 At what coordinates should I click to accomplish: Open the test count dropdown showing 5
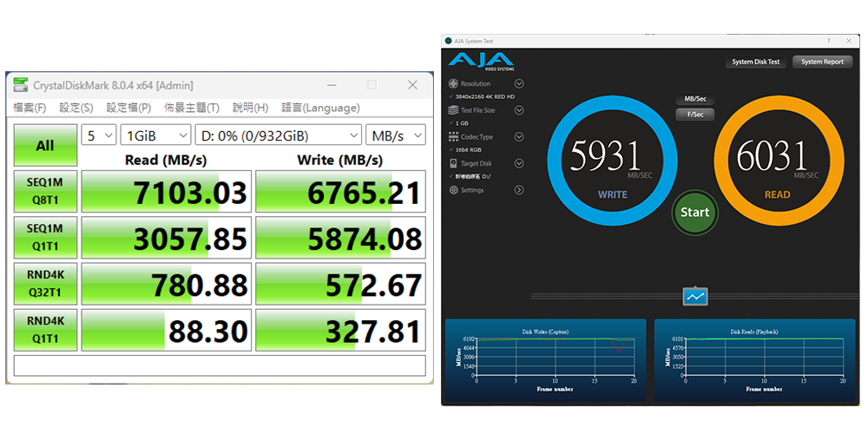(99, 135)
